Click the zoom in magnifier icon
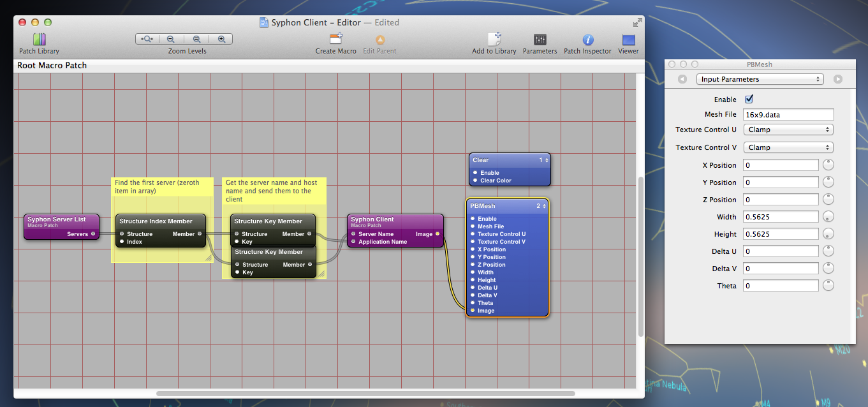Image resolution: width=868 pixels, height=407 pixels. click(x=221, y=39)
